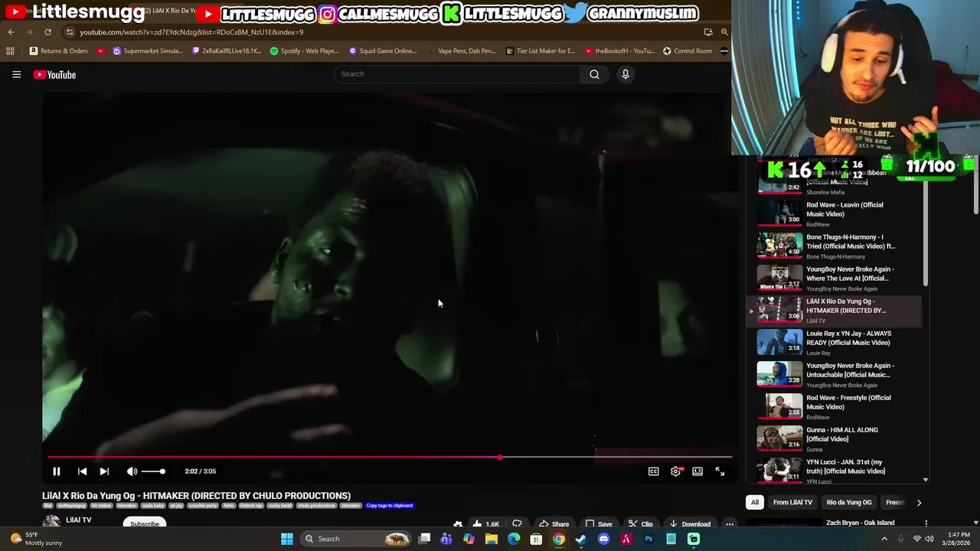The image size is (980, 551).
Task: Switch player to theater mode
Action: 697,471
